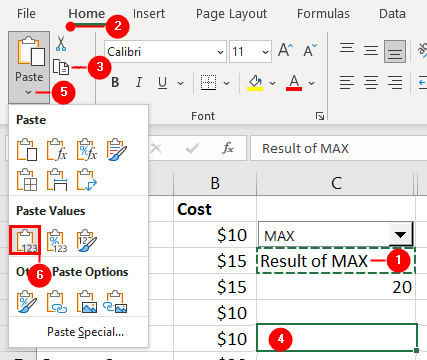
Task: Open the Page Layout ribbon tab
Action: 231,14
